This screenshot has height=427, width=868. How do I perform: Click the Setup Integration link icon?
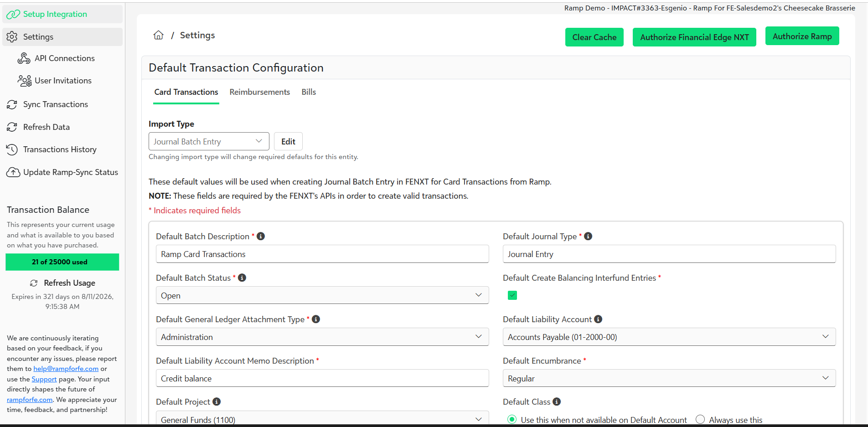[x=13, y=15]
